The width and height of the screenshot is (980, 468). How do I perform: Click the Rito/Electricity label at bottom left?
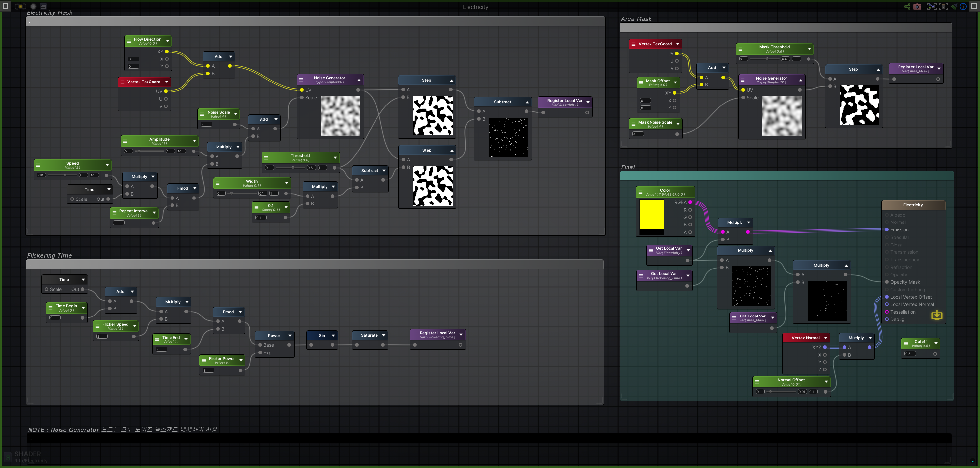click(31, 461)
